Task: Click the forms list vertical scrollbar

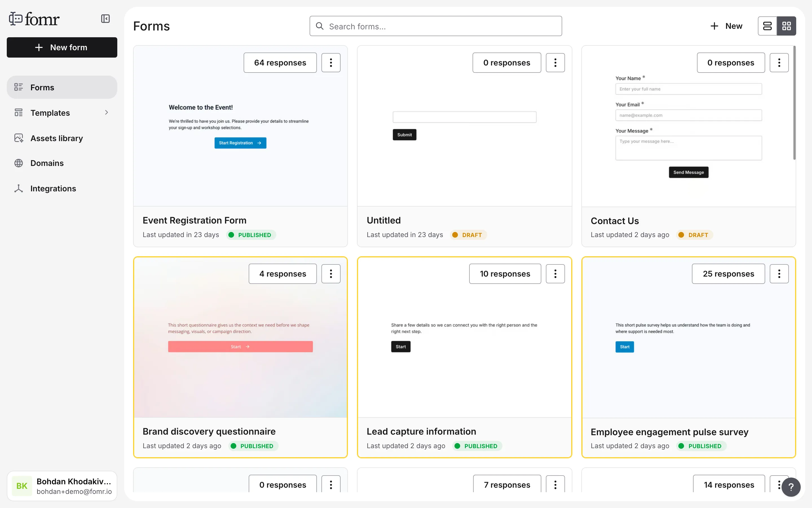Action: [794, 103]
